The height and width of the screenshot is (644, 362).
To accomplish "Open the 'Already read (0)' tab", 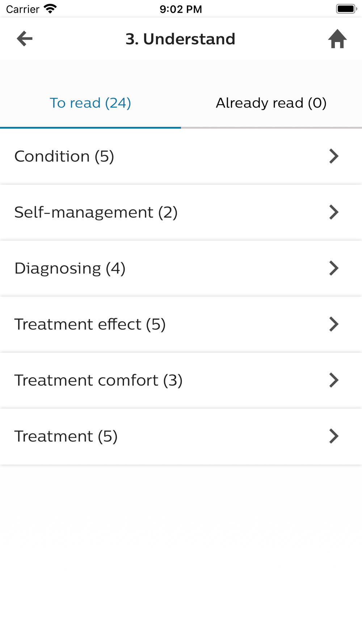I will coord(271,103).
